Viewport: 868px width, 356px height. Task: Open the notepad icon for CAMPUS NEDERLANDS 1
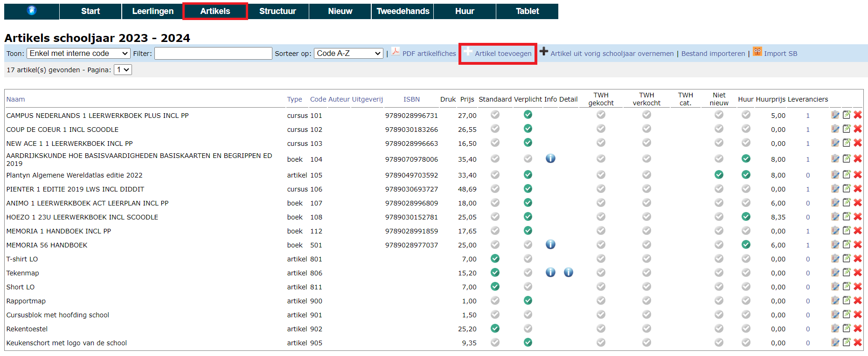pos(847,115)
